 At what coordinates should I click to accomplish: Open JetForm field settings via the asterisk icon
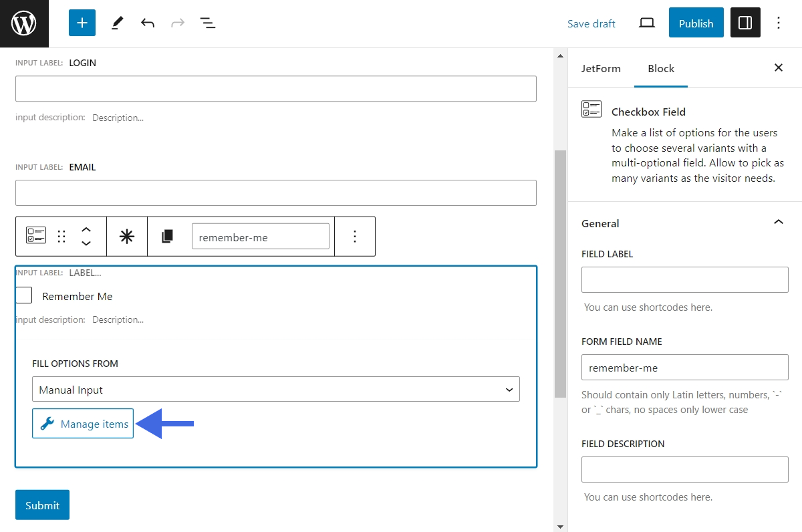tap(127, 236)
